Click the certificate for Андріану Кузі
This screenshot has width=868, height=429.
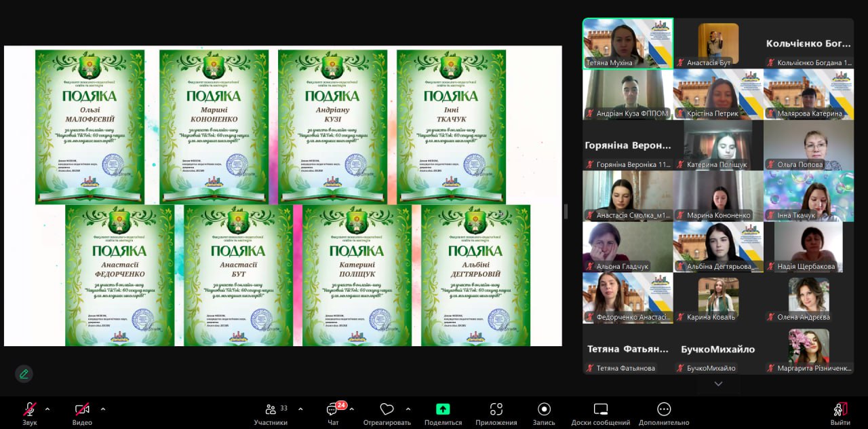pyautogui.click(x=332, y=127)
